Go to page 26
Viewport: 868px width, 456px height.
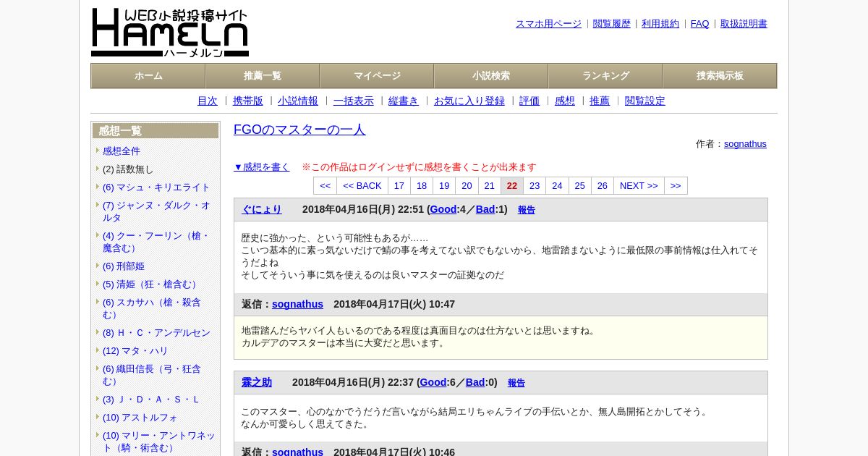point(602,186)
